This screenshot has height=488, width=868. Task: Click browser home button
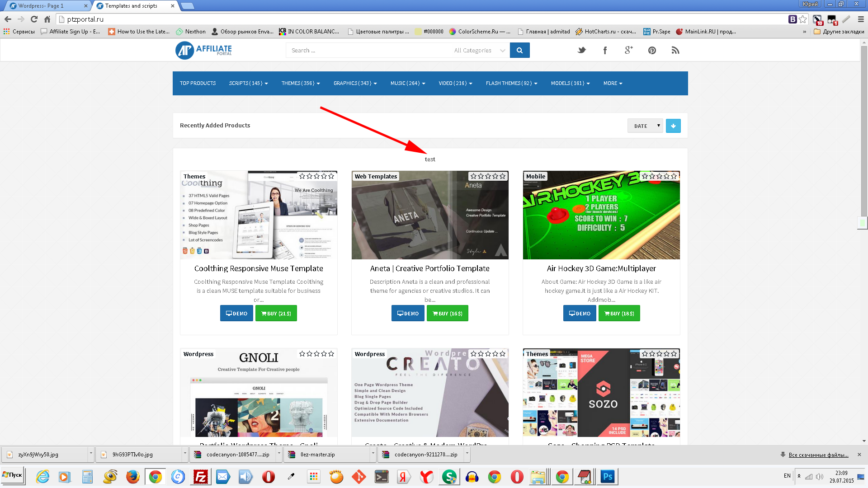(47, 19)
